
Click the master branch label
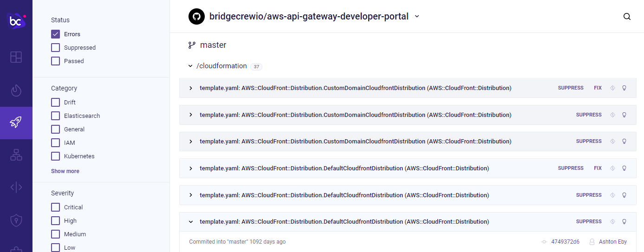click(213, 45)
